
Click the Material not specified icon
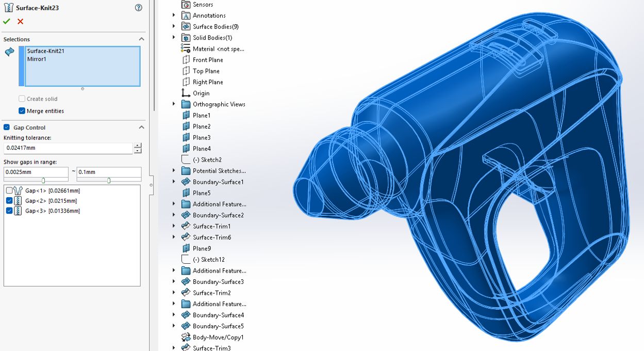tap(186, 49)
